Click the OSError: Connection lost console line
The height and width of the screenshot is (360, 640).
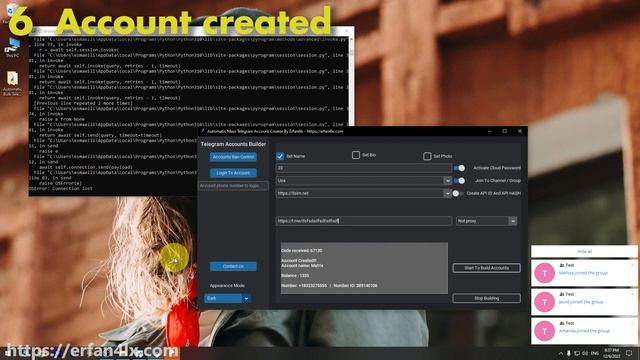tap(60, 189)
